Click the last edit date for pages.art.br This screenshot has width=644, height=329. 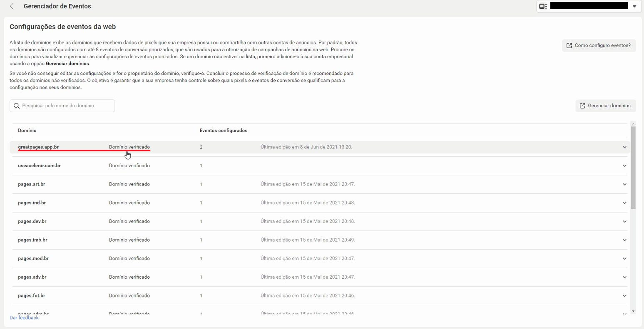(x=308, y=184)
